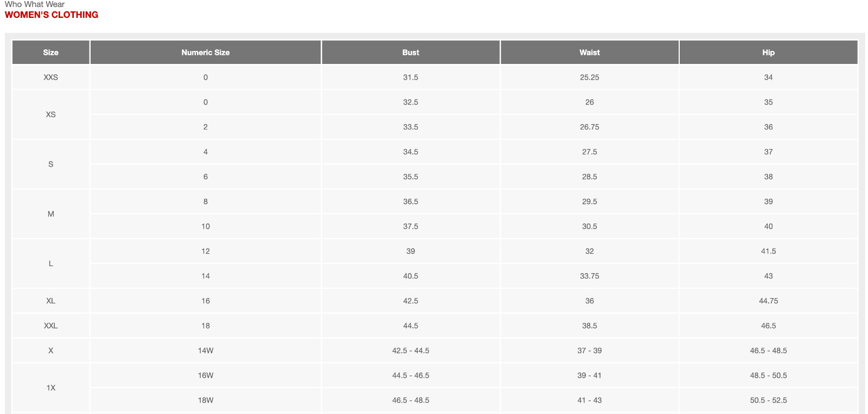This screenshot has height=414, width=868.
Task: Select bust value 31.5
Action: click(411, 77)
